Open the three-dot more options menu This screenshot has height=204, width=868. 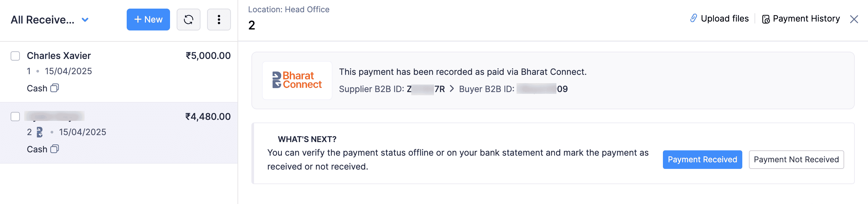pyautogui.click(x=219, y=20)
